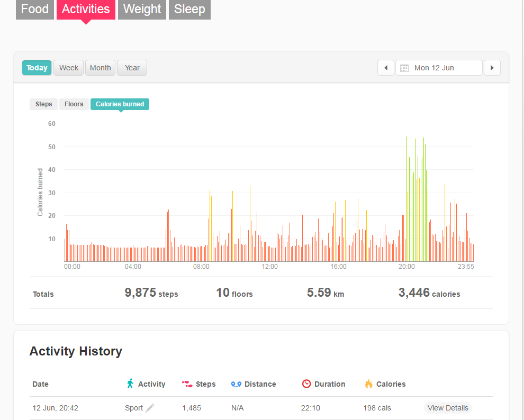The image size is (524, 420).
Task: Show the Month time range
Action: coord(100,68)
